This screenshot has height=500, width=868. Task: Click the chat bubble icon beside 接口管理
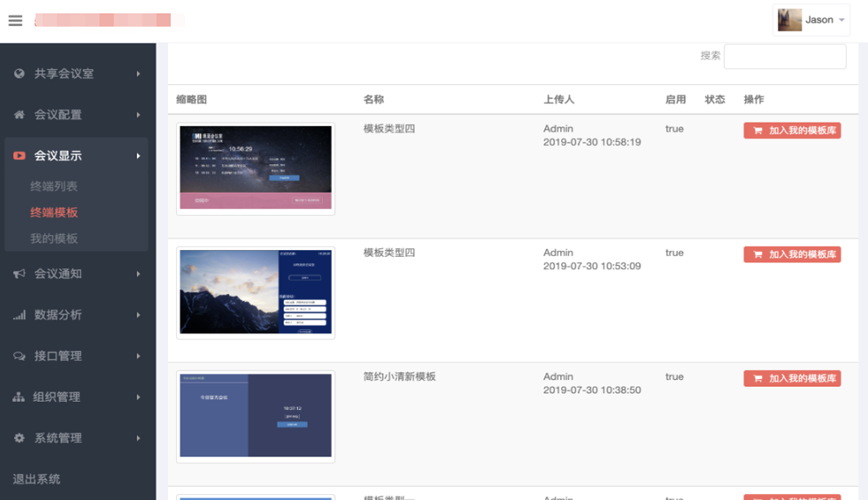click(19, 356)
